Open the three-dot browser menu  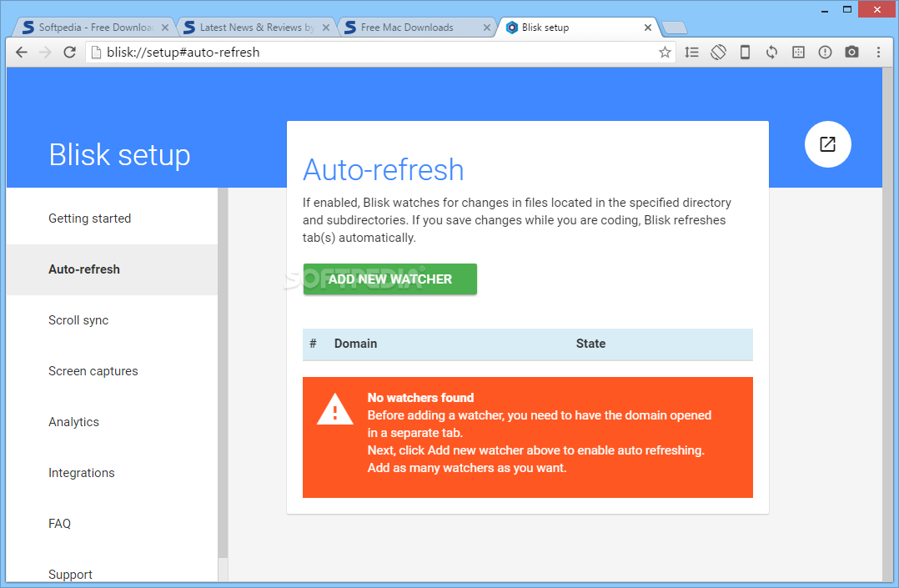point(878,53)
